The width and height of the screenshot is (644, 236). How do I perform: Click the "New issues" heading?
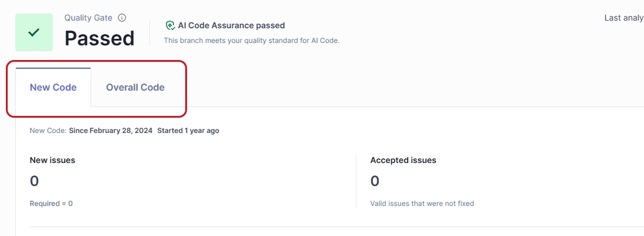[52, 160]
